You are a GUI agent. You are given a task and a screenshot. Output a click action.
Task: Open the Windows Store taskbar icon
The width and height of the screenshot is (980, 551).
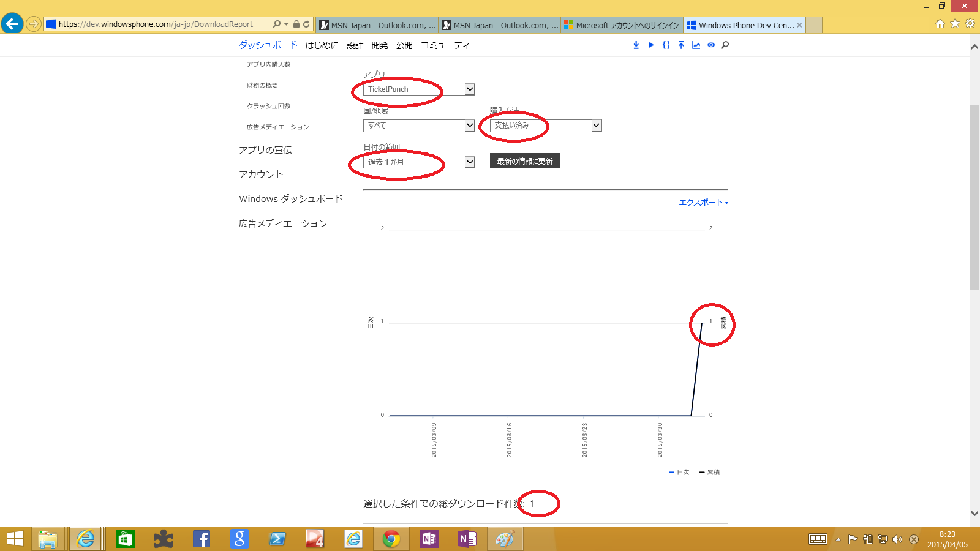tap(126, 539)
